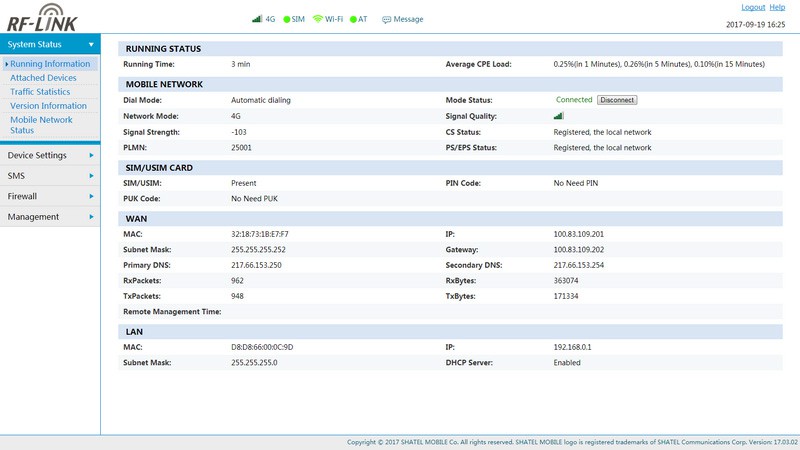
Task: Open the Running Information page
Action: click(x=50, y=64)
